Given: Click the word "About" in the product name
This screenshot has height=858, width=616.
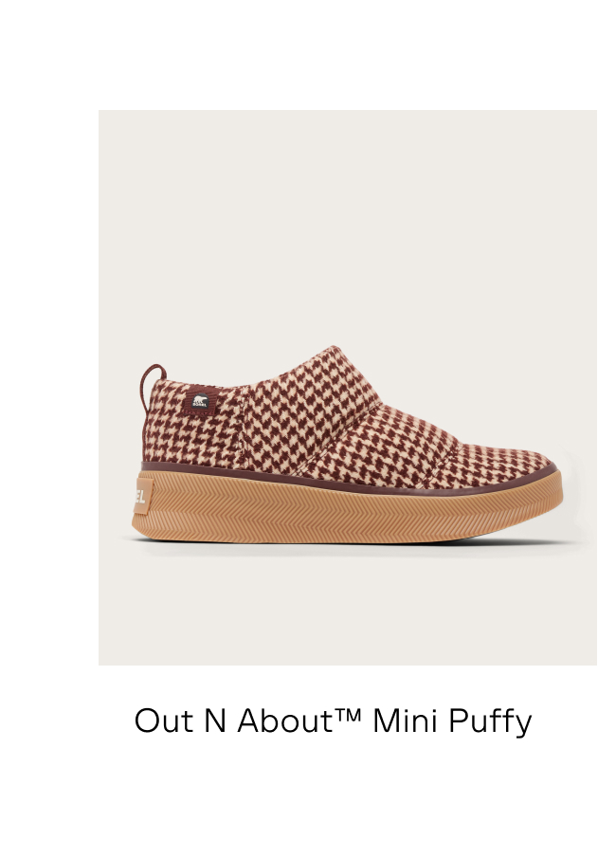Looking at the screenshot, I should pos(281,721).
